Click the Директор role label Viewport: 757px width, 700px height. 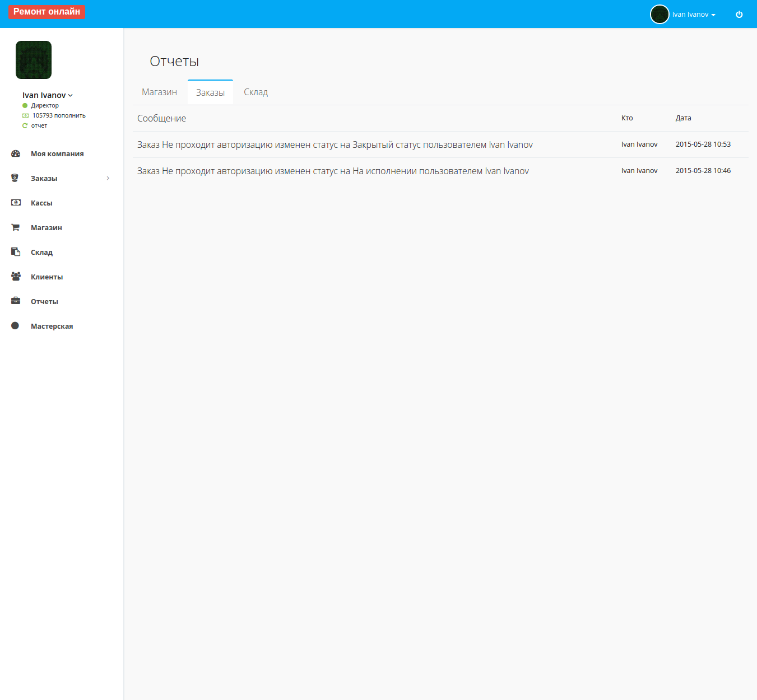coord(45,105)
